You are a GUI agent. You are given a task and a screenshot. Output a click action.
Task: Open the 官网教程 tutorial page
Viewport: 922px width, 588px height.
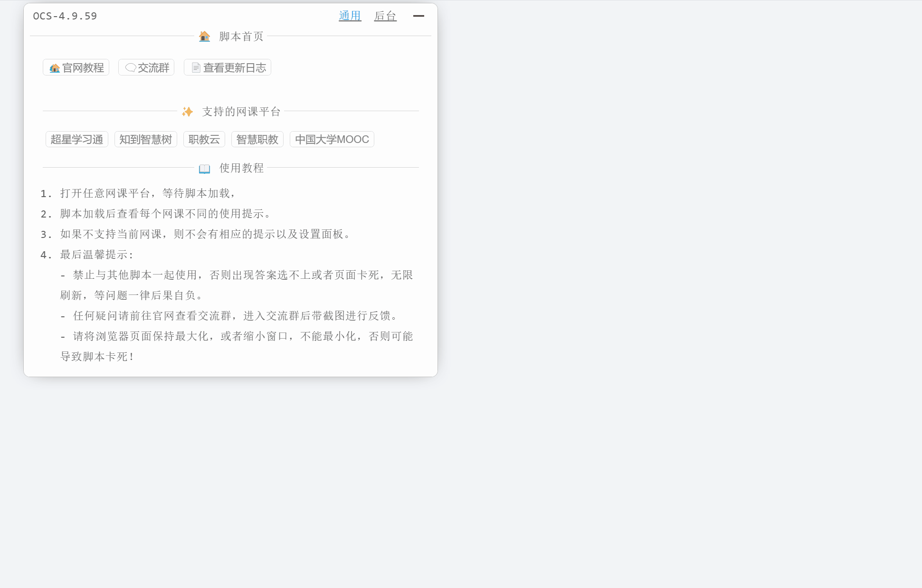click(76, 67)
